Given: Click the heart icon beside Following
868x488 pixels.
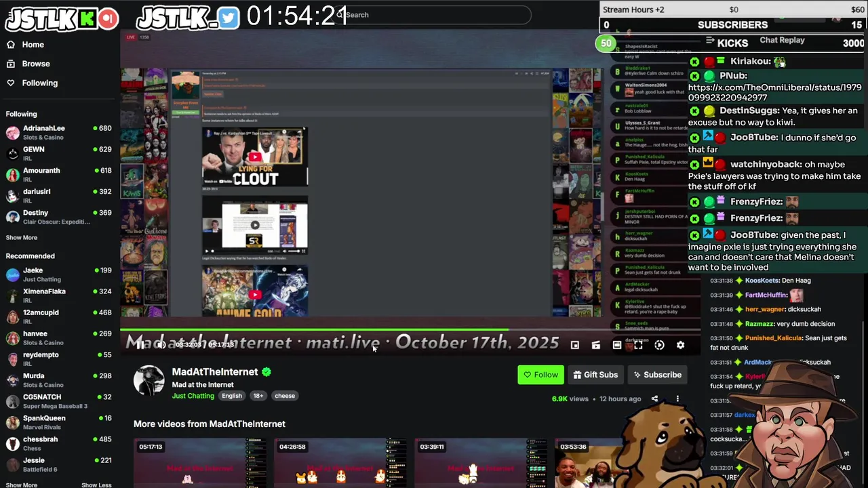Looking at the screenshot, I should click(10, 83).
